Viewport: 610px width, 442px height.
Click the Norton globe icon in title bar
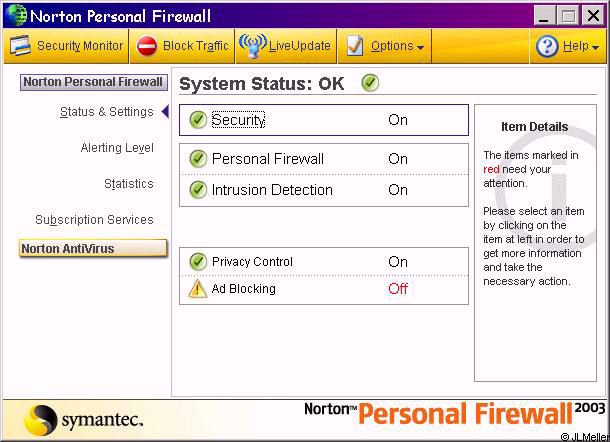(x=15, y=15)
